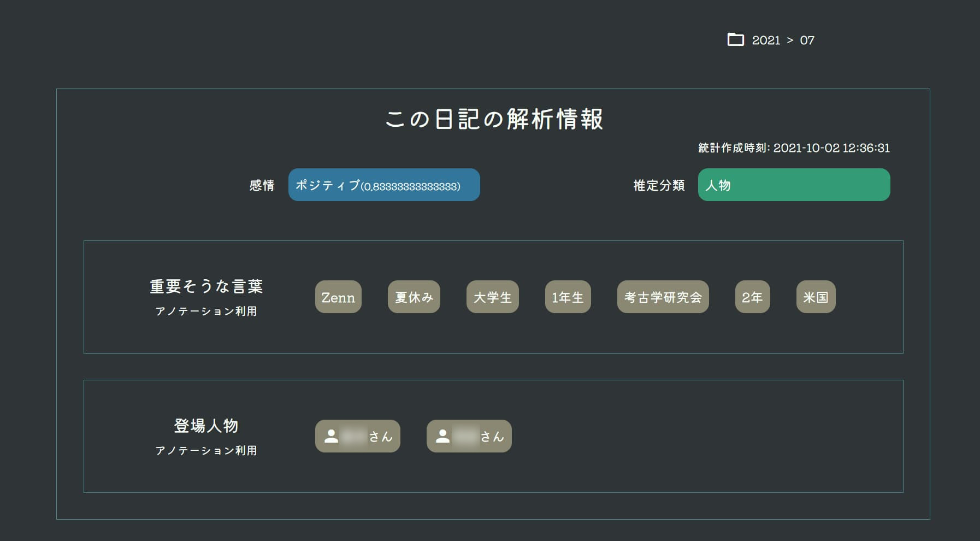980x541 pixels.
Task: Open the 2021 year breadcrumb menu
Action: coord(767,39)
